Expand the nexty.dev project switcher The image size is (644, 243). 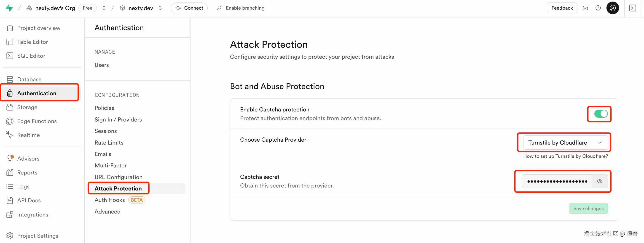(160, 8)
